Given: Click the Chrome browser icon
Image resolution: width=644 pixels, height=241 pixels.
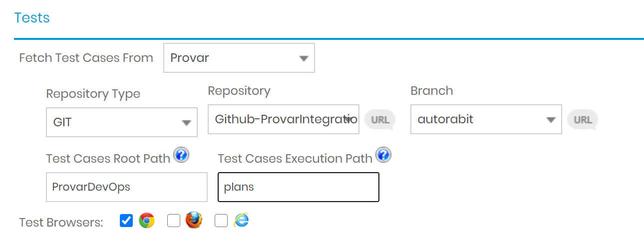Looking at the screenshot, I should pos(147,221).
